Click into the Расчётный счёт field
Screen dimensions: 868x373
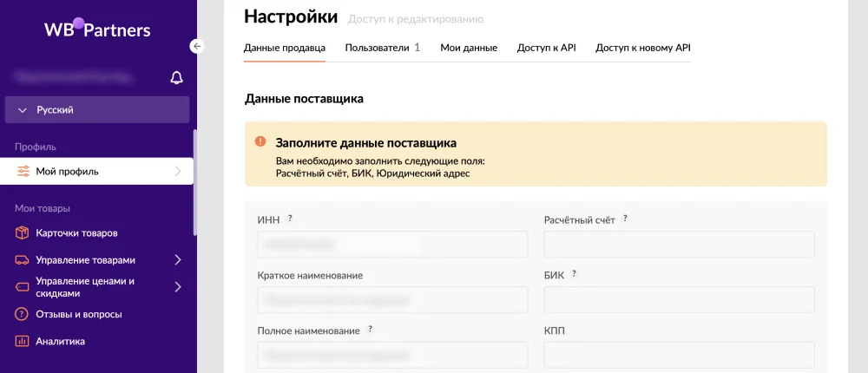pyautogui.click(x=679, y=245)
